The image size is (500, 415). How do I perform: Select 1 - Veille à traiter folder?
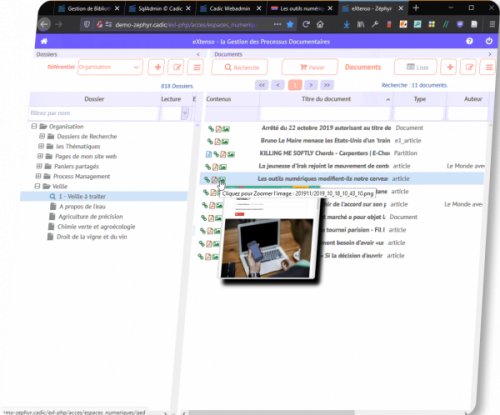tap(82, 196)
